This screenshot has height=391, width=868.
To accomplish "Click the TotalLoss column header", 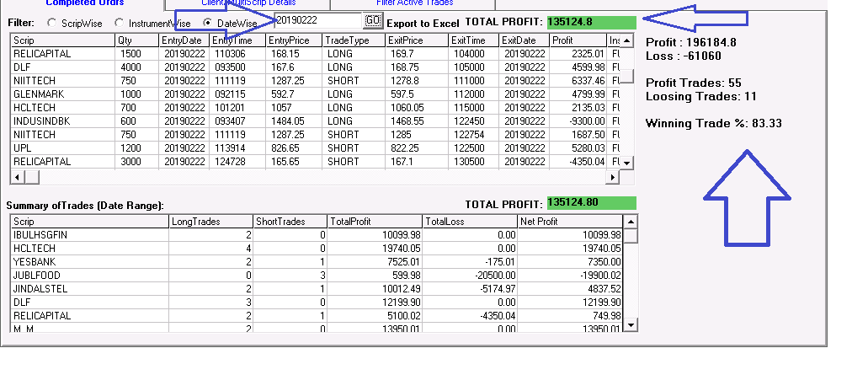I will point(470,222).
